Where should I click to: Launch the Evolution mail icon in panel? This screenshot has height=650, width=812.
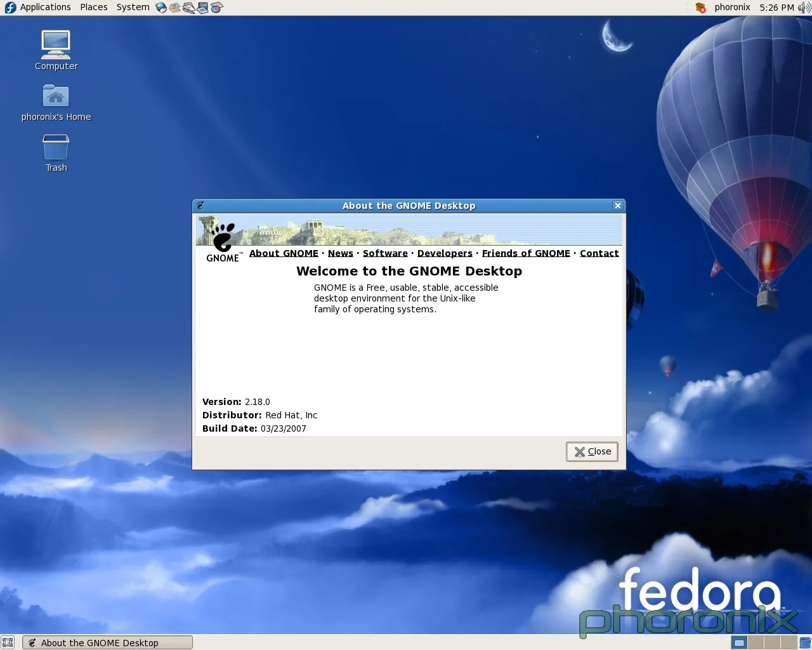[175, 8]
